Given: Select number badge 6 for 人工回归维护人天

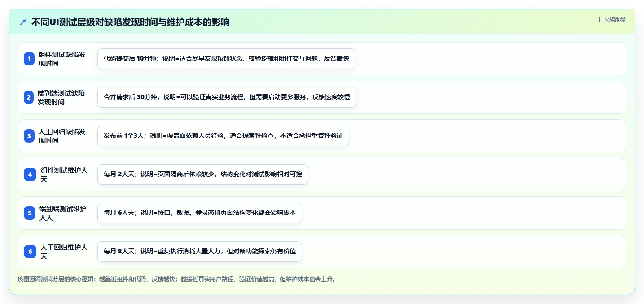Looking at the screenshot, I should tap(30, 252).
